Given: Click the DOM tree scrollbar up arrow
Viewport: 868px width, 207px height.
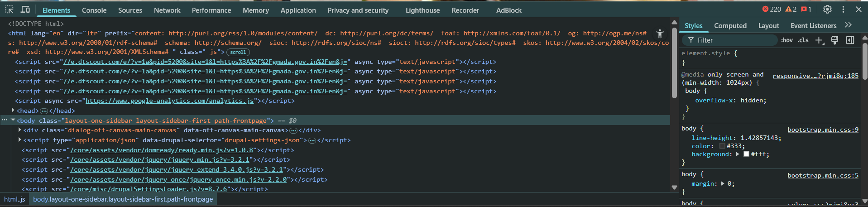Looking at the screenshot, I should tap(674, 22).
